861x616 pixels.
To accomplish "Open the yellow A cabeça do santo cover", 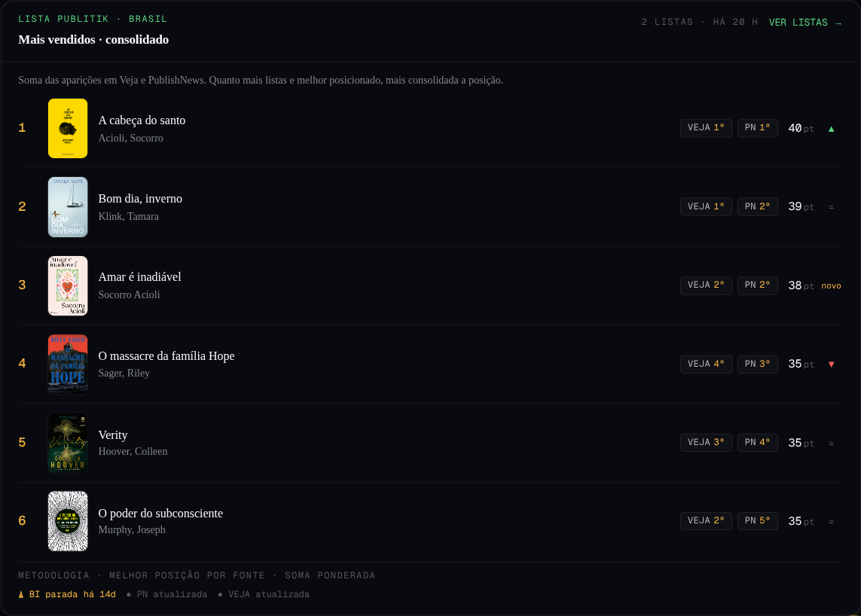I will pos(68,129).
